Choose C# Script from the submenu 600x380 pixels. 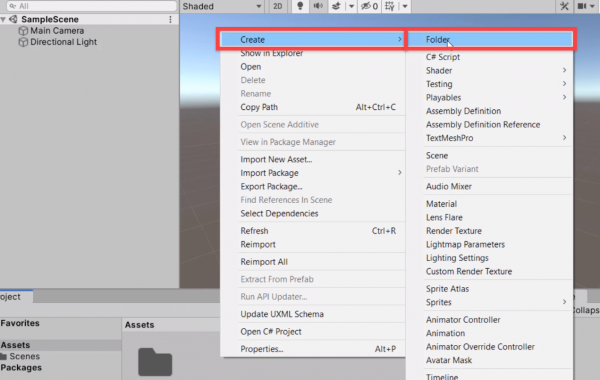click(443, 57)
